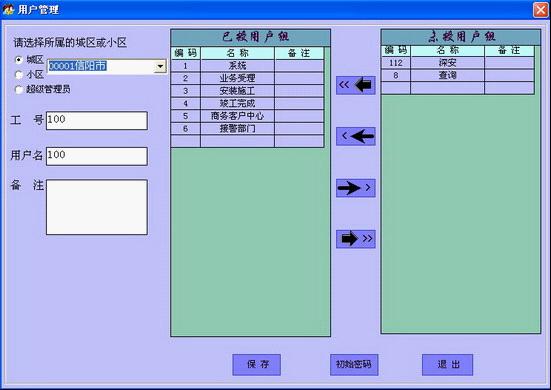Click the 已授用户组 panel title
The width and height of the screenshot is (551, 390).
[251, 38]
